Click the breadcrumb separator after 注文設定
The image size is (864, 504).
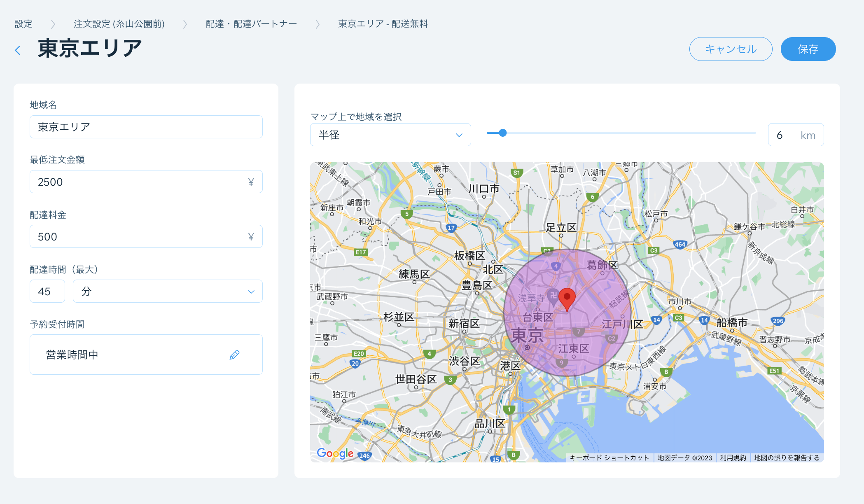(185, 24)
